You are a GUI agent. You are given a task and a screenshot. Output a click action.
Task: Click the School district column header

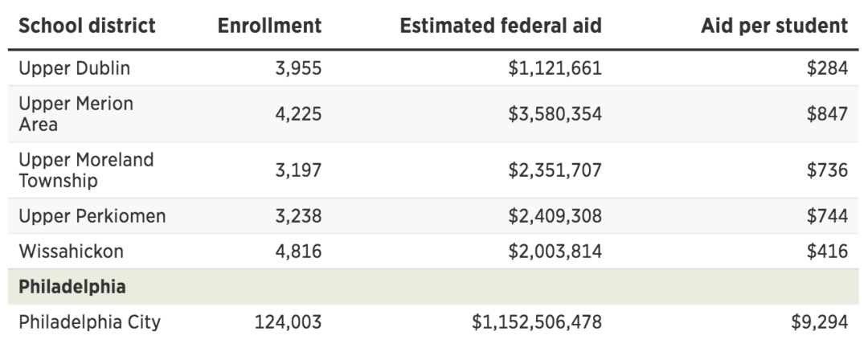(x=87, y=26)
